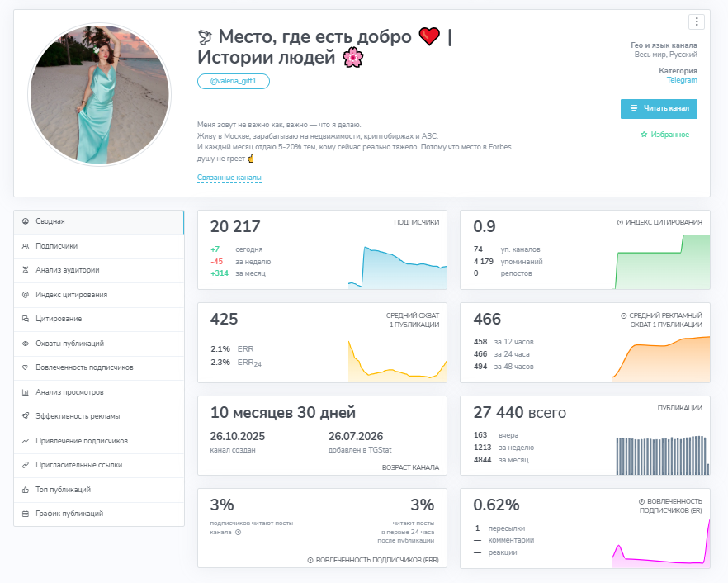
Task: Select График публикаций menu entry
Action: [99, 514]
